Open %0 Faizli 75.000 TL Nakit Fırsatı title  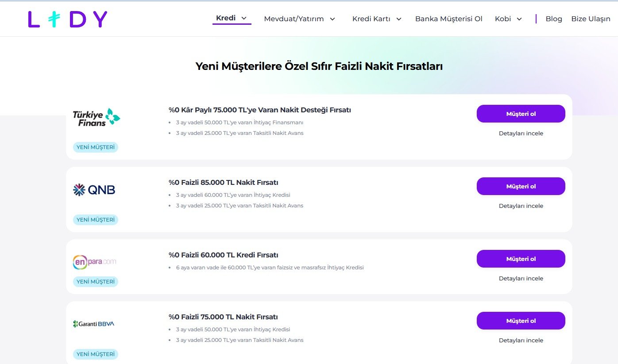[x=223, y=317]
